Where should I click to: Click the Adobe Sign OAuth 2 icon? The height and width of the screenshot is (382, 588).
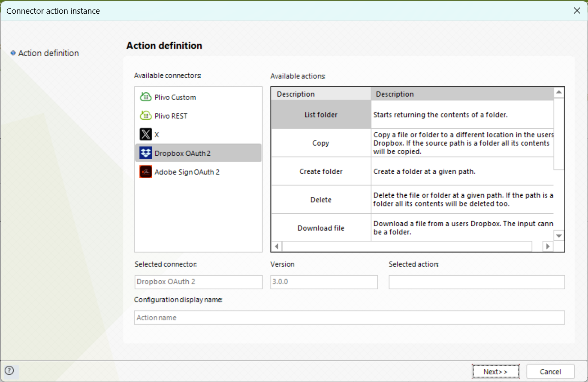[x=146, y=172]
